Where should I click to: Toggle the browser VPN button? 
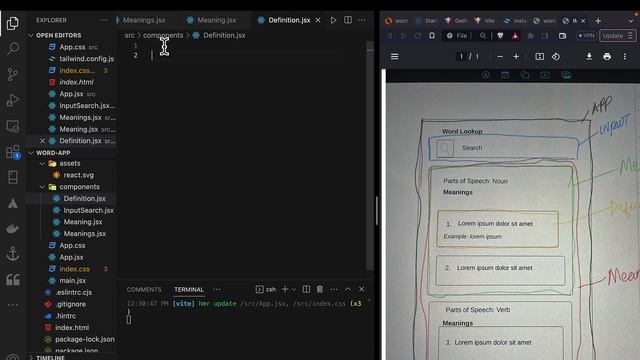(x=587, y=36)
